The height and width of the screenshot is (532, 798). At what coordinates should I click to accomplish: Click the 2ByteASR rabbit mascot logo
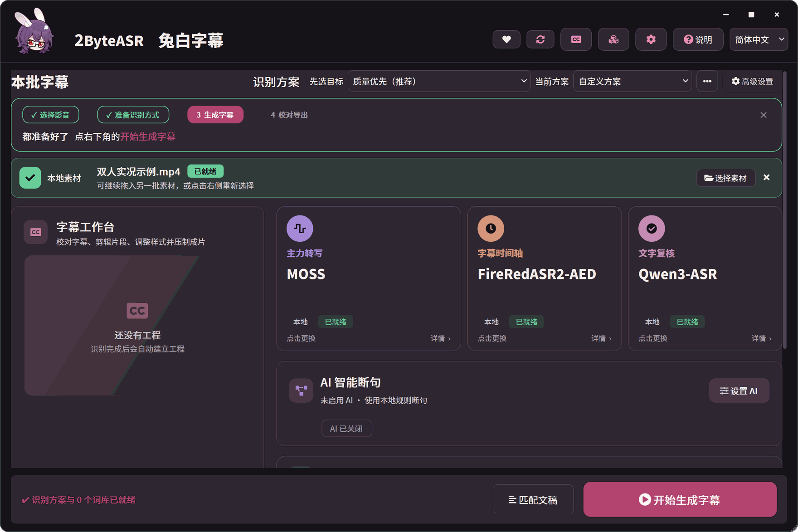[34, 32]
